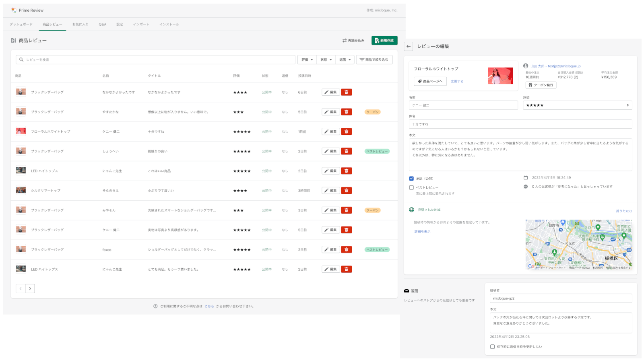
Task: Click the previous page left chevron
Action: [21, 288]
